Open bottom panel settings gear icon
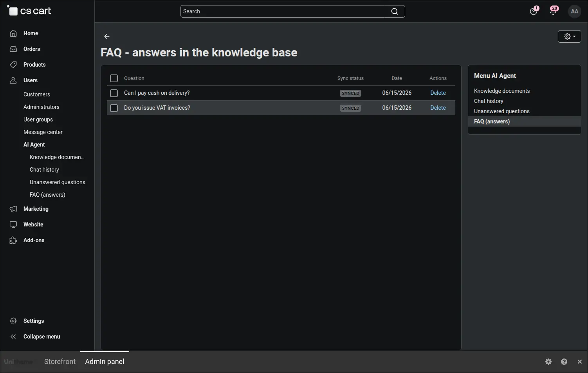The width and height of the screenshot is (588, 373). click(548, 362)
